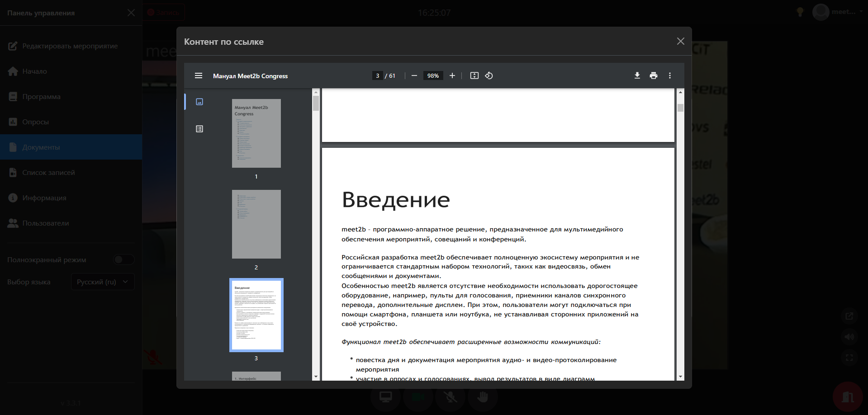Unmute the microphone at the bottom
Screen dimensions: 868x415
450,397
